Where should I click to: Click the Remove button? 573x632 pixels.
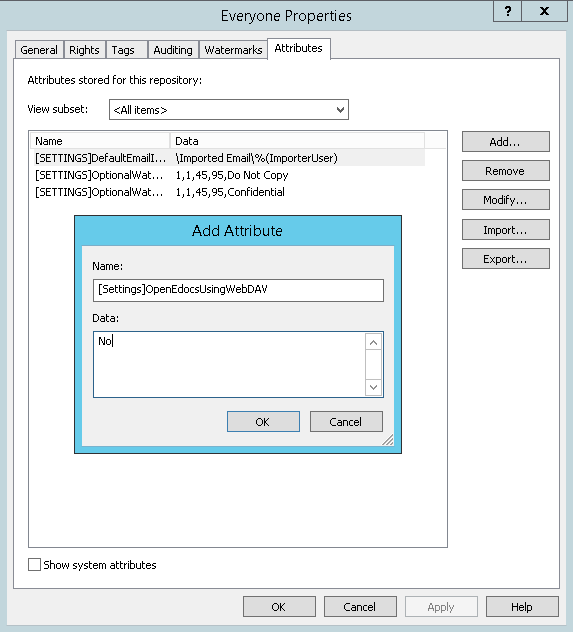[x=506, y=171]
